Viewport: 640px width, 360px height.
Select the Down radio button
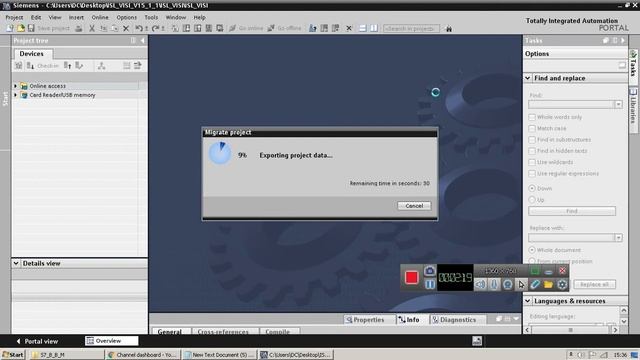(532, 188)
